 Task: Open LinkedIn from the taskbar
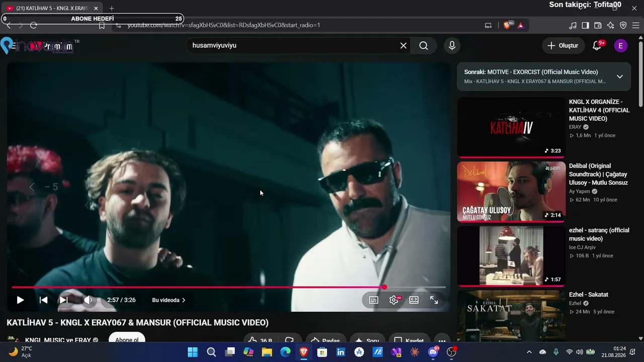(x=341, y=352)
